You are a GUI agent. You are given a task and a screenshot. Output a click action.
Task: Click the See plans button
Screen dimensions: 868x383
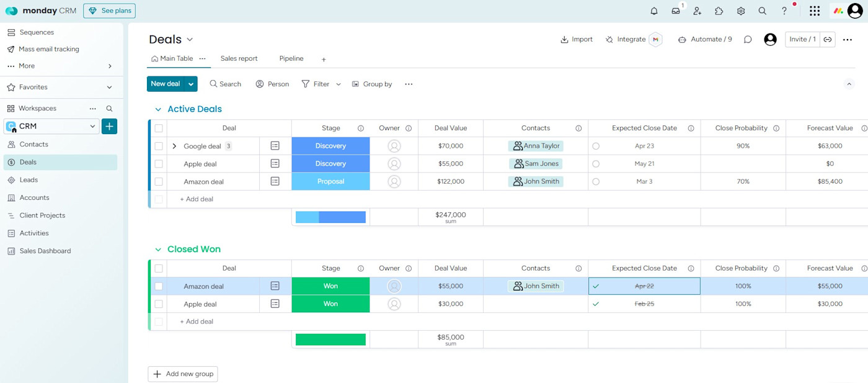(109, 11)
